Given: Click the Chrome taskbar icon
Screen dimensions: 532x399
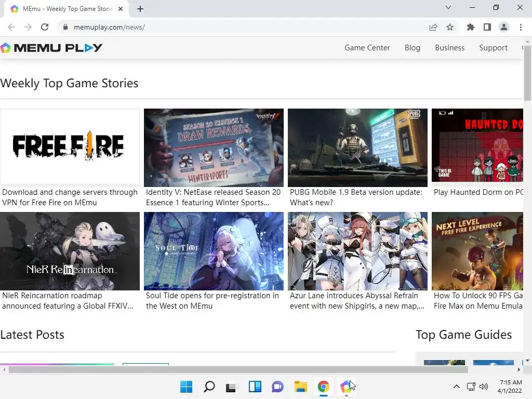Looking at the screenshot, I should pyautogui.click(x=323, y=387).
